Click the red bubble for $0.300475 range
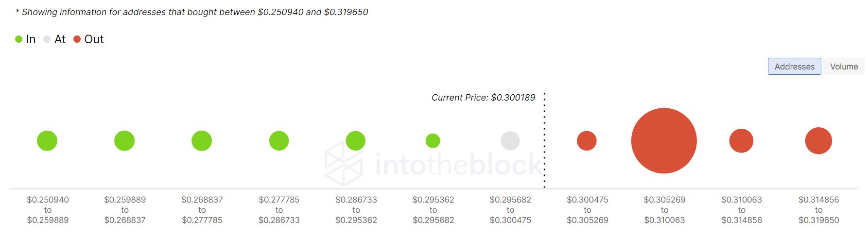The image size is (868, 239). click(587, 141)
